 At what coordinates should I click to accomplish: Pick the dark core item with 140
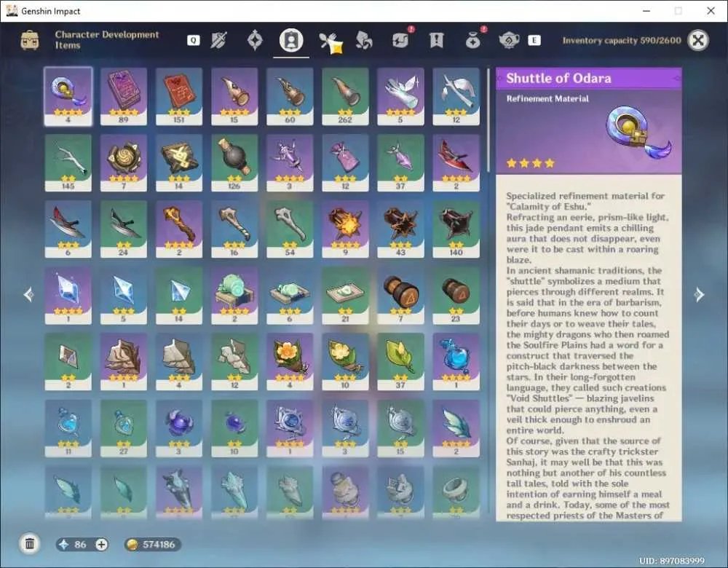[x=456, y=229]
